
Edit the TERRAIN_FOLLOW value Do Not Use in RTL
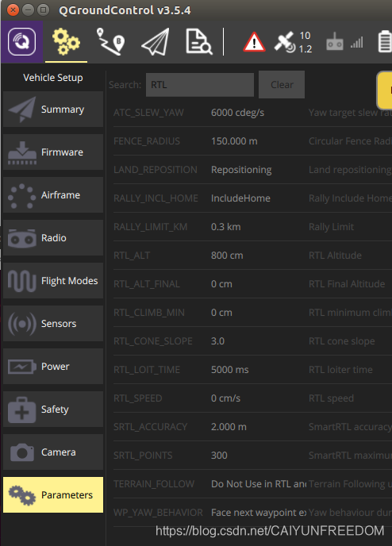point(259,484)
